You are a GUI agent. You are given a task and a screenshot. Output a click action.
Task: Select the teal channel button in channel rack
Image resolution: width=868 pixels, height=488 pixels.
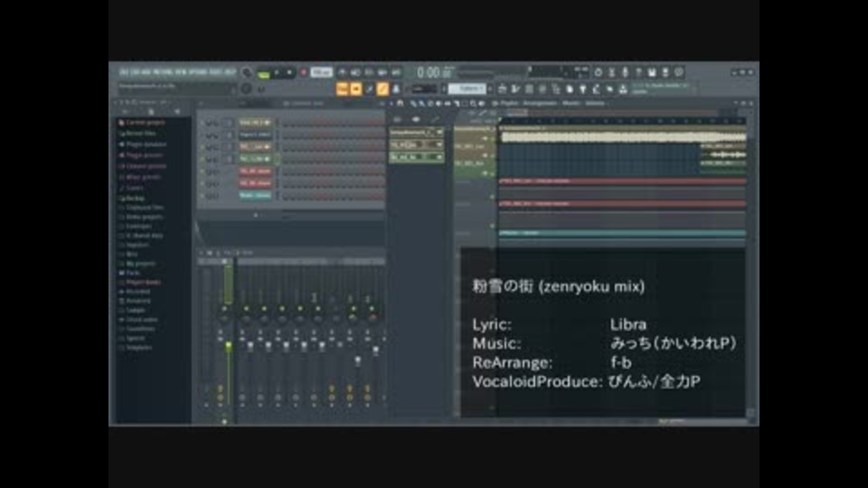[x=255, y=195]
